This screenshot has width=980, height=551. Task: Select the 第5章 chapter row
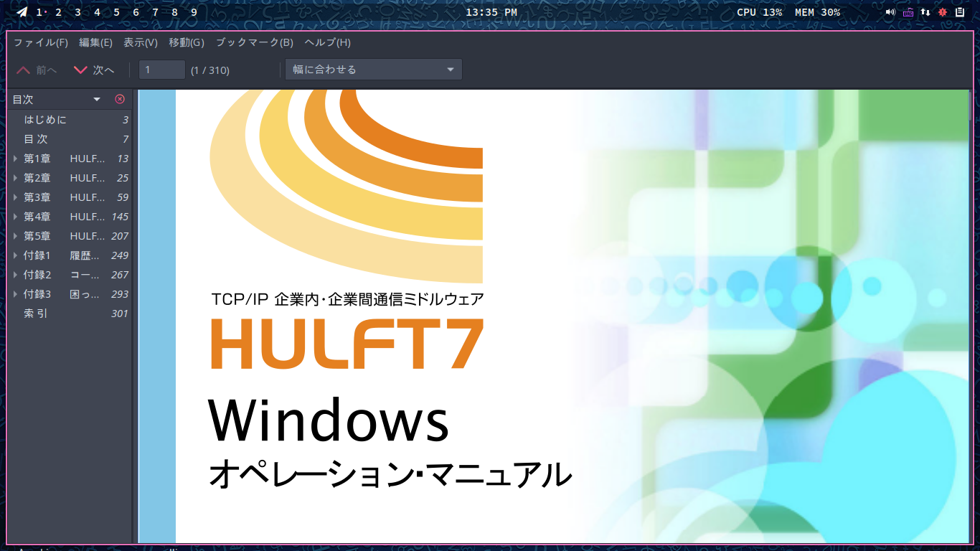[x=70, y=236]
